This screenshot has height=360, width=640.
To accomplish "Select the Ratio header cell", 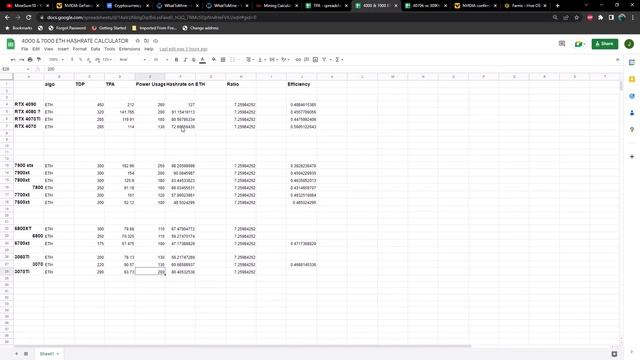I will click(241, 84).
